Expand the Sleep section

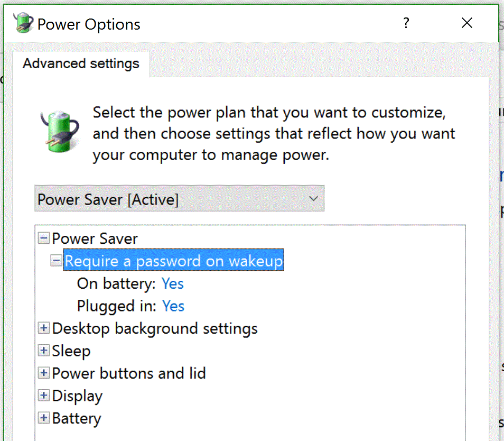coord(43,350)
